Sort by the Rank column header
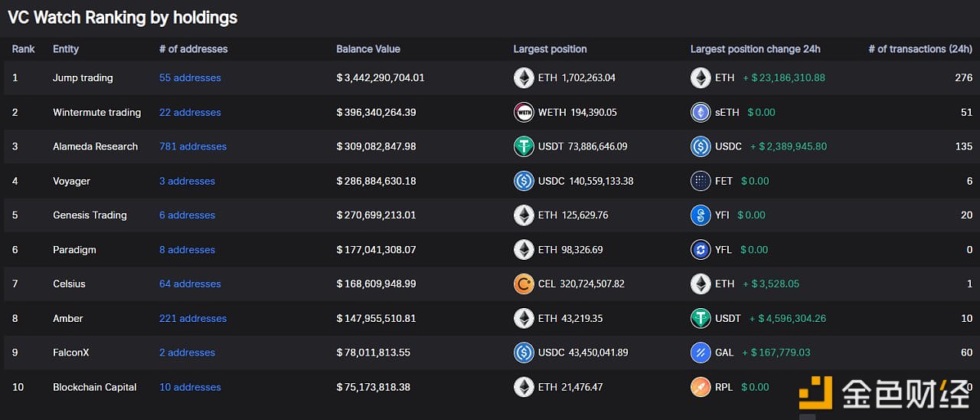Viewport: 980px width, 420px height. pos(24,49)
